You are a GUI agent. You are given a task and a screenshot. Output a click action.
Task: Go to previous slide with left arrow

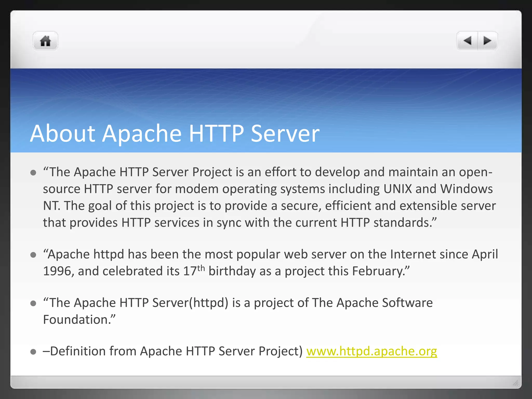pos(467,41)
